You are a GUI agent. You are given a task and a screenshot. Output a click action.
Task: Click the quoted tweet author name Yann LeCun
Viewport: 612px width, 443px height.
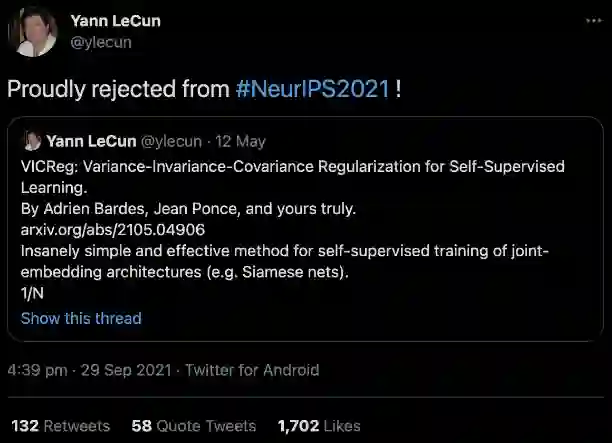click(x=94, y=141)
